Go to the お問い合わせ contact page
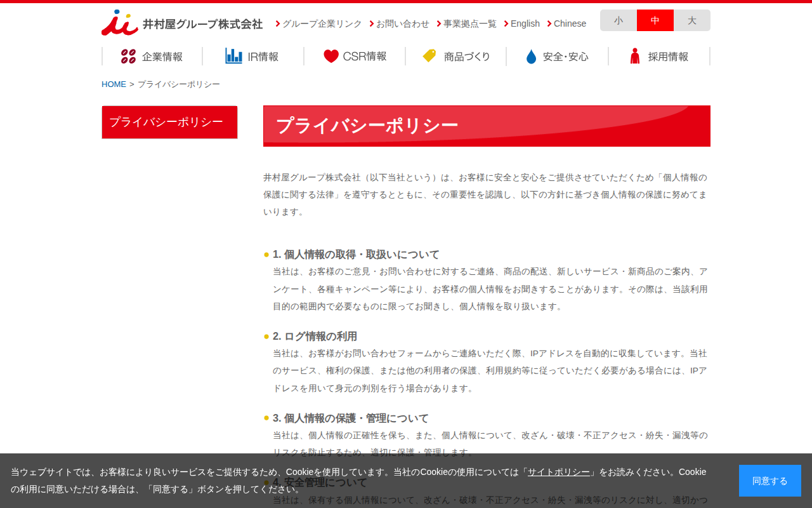The height and width of the screenshot is (508, 812). click(x=403, y=23)
